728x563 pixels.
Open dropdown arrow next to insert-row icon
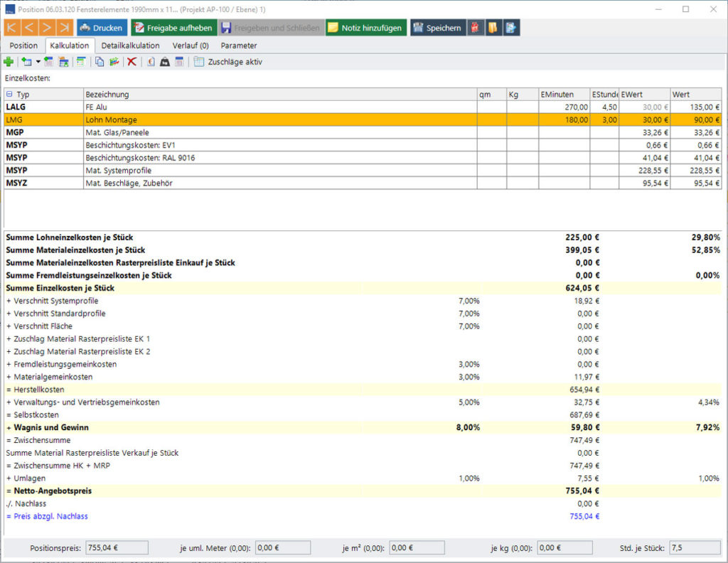pos(38,62)
